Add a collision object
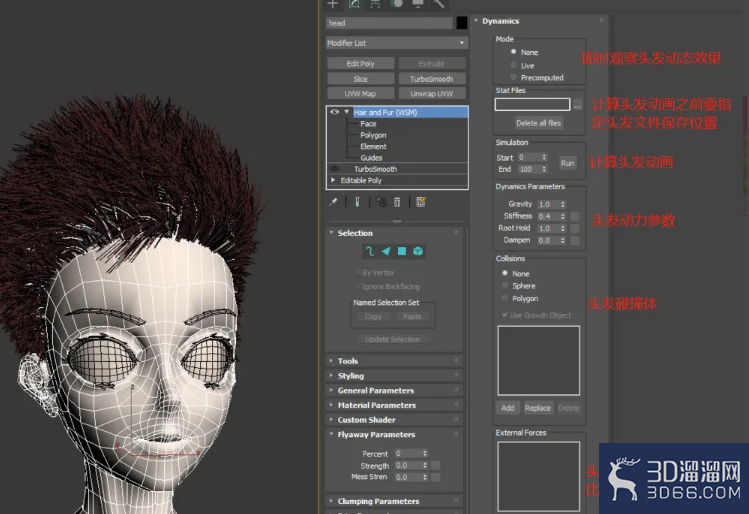This screenshot has width=749, height=514. click(x=508, y=408)
